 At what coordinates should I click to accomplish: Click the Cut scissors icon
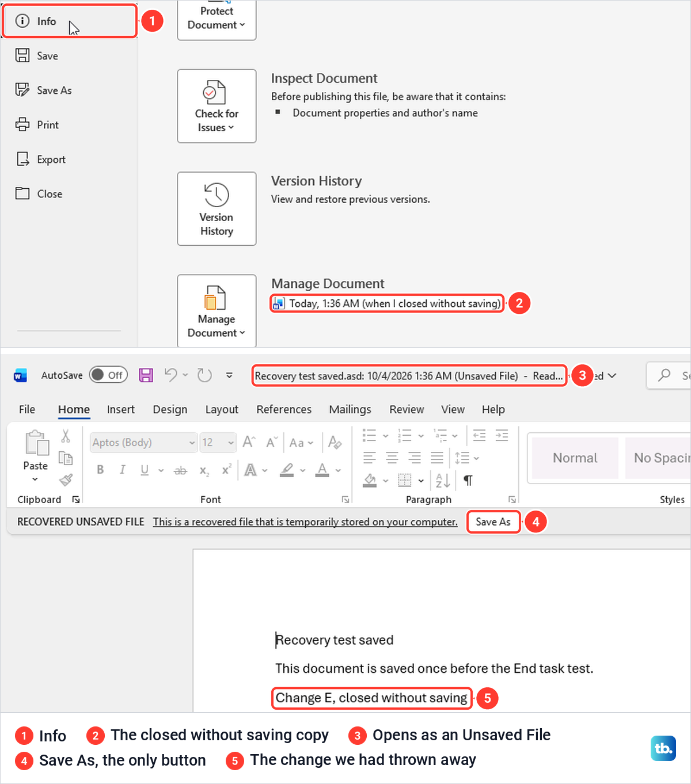tap(66, 436)
